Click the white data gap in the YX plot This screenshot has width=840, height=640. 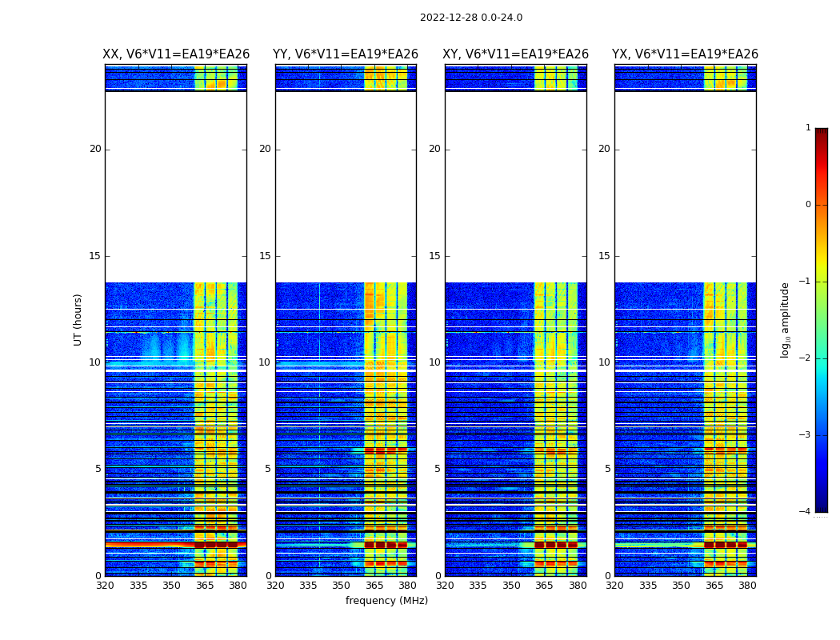[x=685, y=187]
